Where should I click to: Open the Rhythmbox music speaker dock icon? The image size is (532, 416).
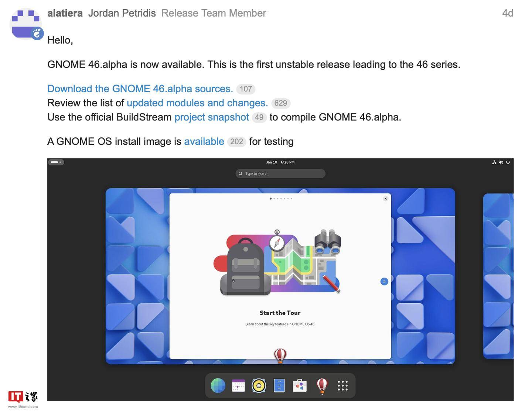coord(259,386)
